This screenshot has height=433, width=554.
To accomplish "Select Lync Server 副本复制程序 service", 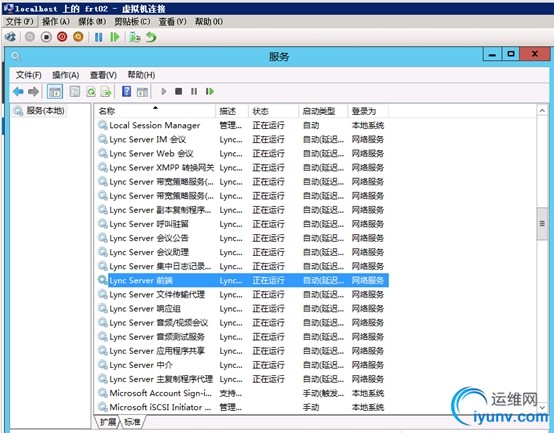I will pyautogui.click(x=242, y=210).
